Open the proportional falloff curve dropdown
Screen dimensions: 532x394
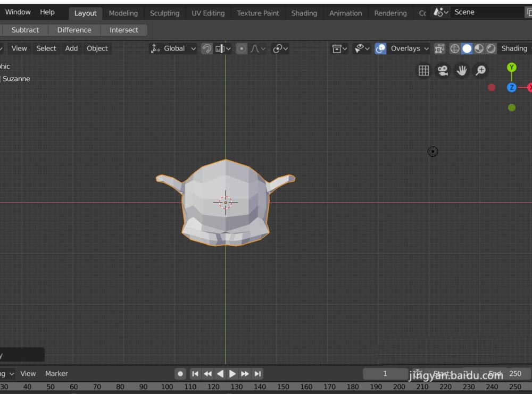(x=258, y=48)
